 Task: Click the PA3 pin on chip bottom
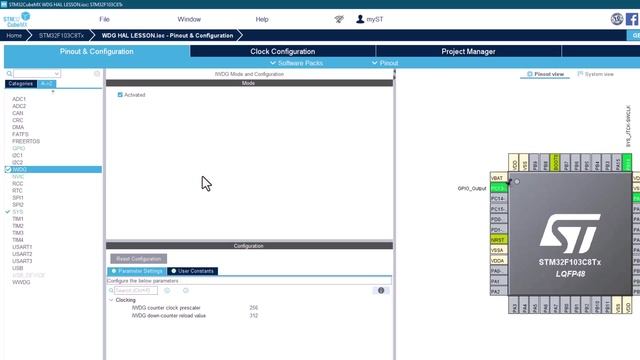click(x=514, y=305)
